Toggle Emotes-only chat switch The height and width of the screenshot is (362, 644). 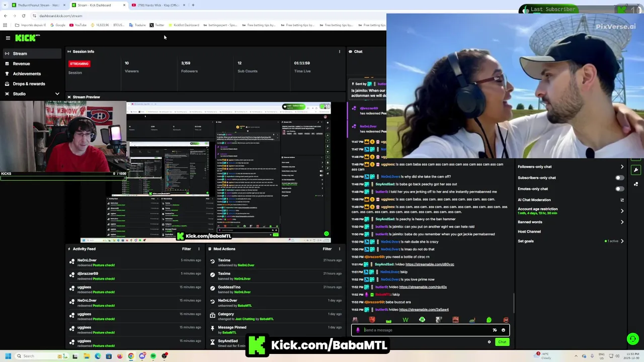pos(619,189)
